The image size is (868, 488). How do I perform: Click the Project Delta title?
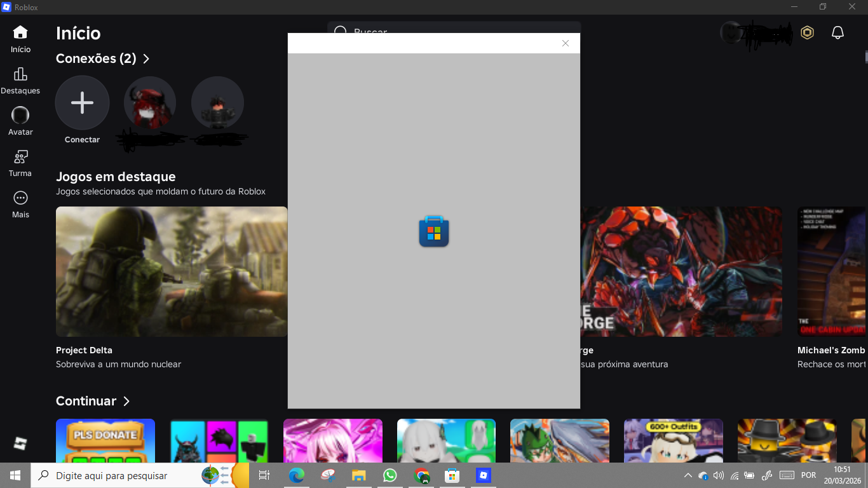point(84,350)
